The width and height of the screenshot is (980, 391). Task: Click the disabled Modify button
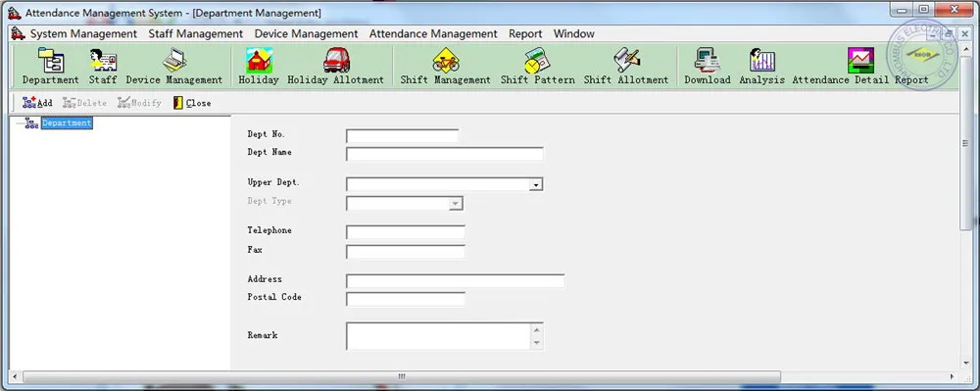[x=139, y=103]
